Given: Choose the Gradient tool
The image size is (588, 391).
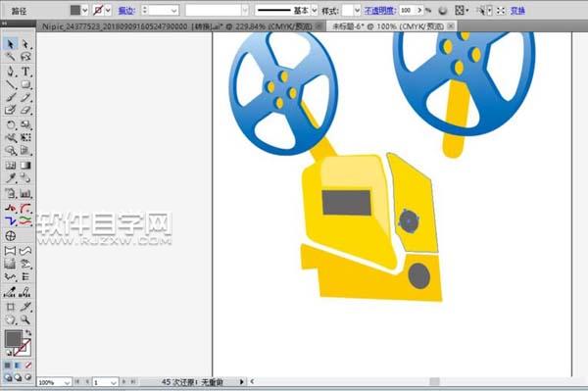Looking at the screenshot, I should [x=25, y=165].
